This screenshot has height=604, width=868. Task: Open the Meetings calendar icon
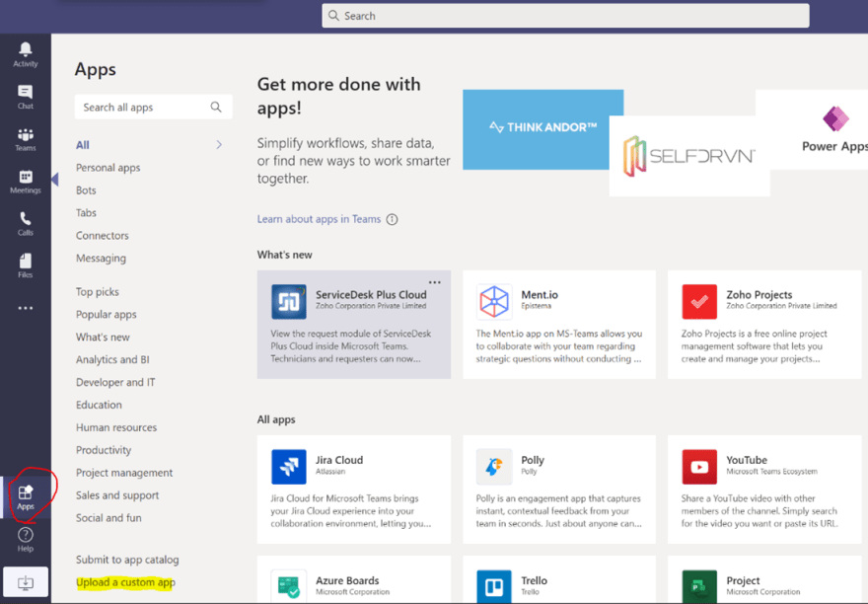[26, 182]
